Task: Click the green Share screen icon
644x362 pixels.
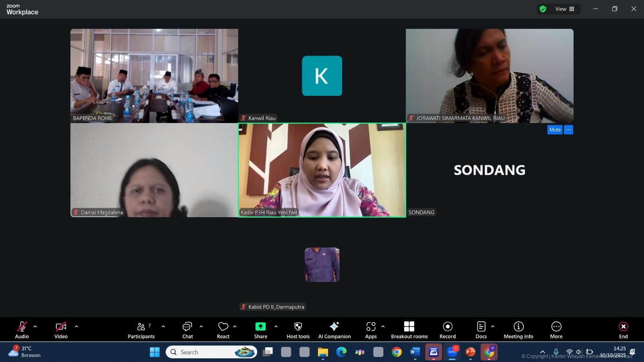Action: [260, 327]
